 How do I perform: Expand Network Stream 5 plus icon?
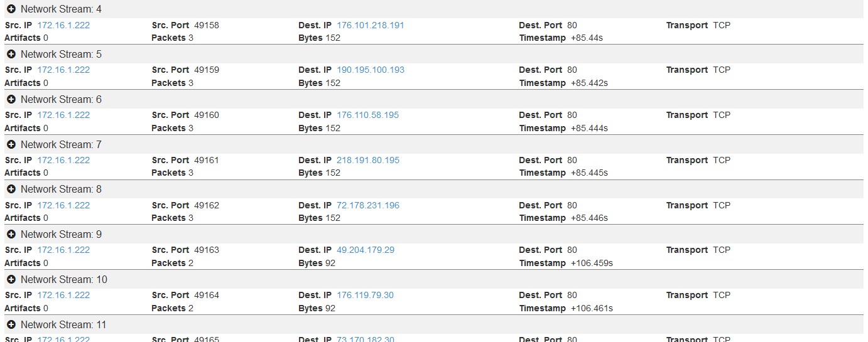[11, 55]
